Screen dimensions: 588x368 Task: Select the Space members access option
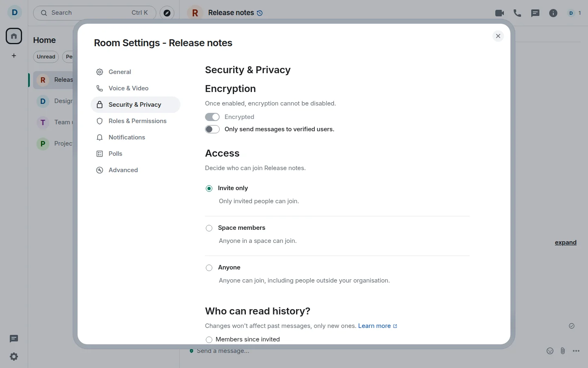pos(209,228)
